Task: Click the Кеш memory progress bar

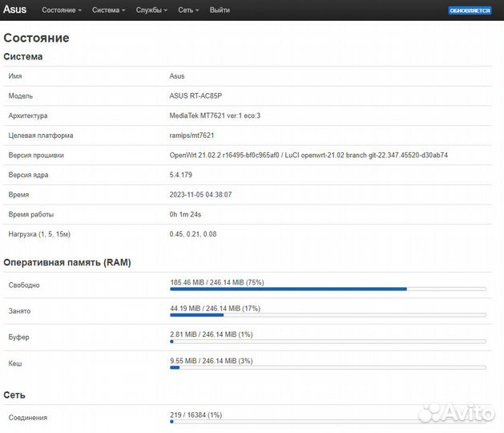Action: (x=328, y=368)
